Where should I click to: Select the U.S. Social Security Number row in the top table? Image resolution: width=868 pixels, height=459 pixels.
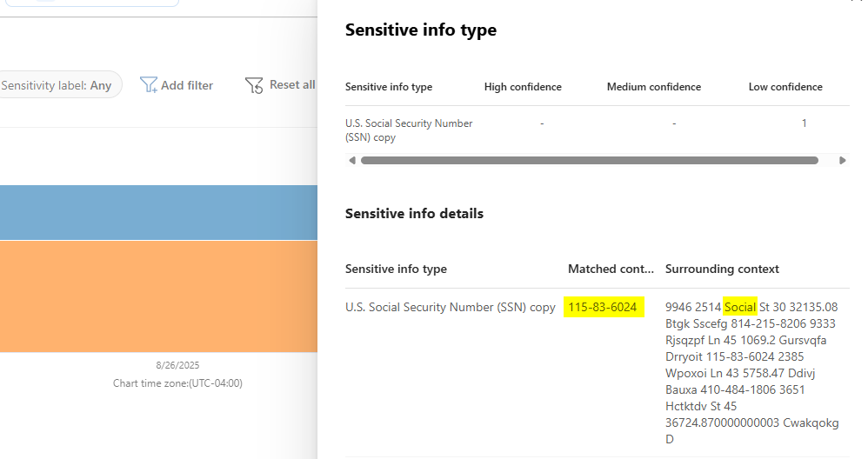(409, 130)
